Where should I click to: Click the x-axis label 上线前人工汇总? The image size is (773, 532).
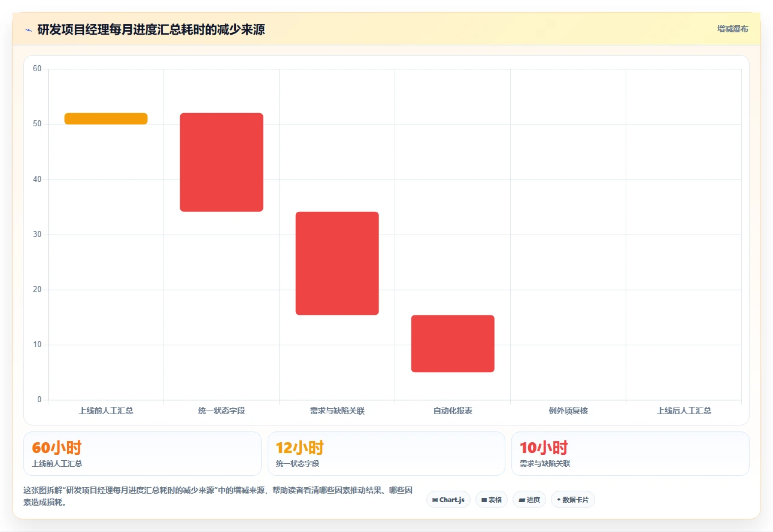106,411
